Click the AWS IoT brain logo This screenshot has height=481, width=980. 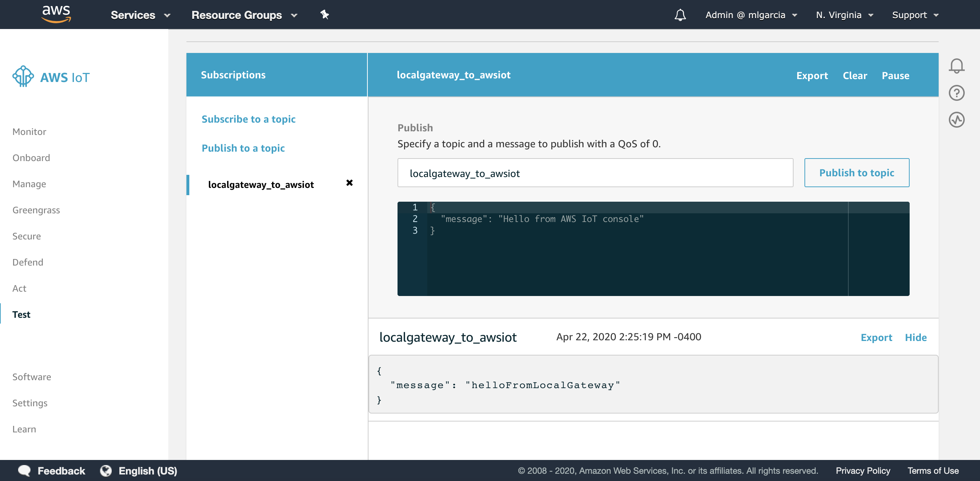23,76
